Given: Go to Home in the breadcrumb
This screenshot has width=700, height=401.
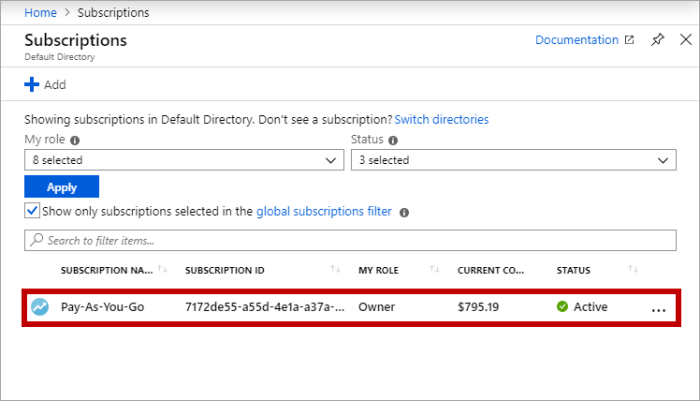Looking at the screenshot, I should coord(40,13).
